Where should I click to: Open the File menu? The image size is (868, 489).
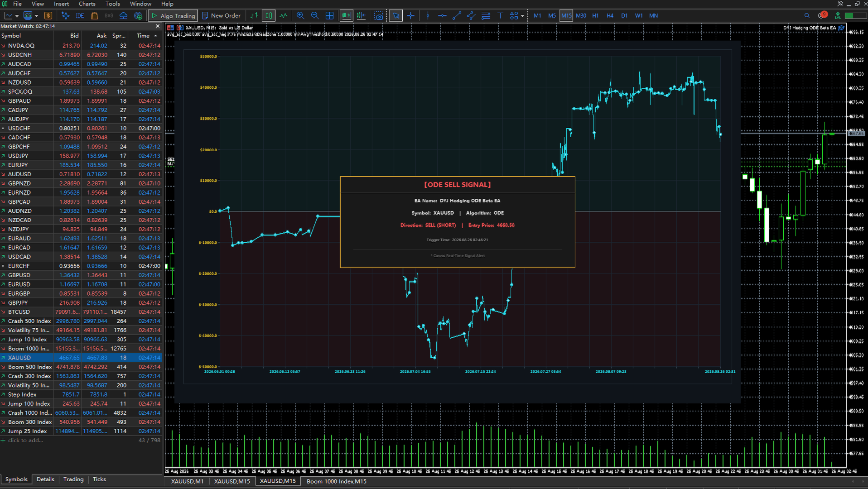coord(17,4)
